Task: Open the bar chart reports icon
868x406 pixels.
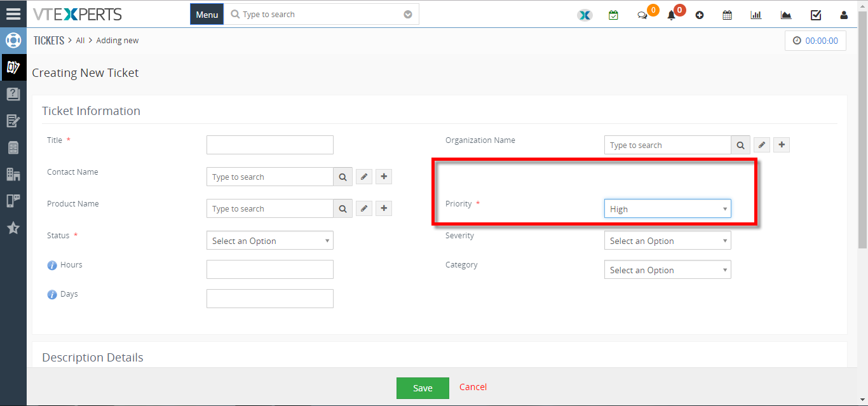Action: [x=756, y=15]
